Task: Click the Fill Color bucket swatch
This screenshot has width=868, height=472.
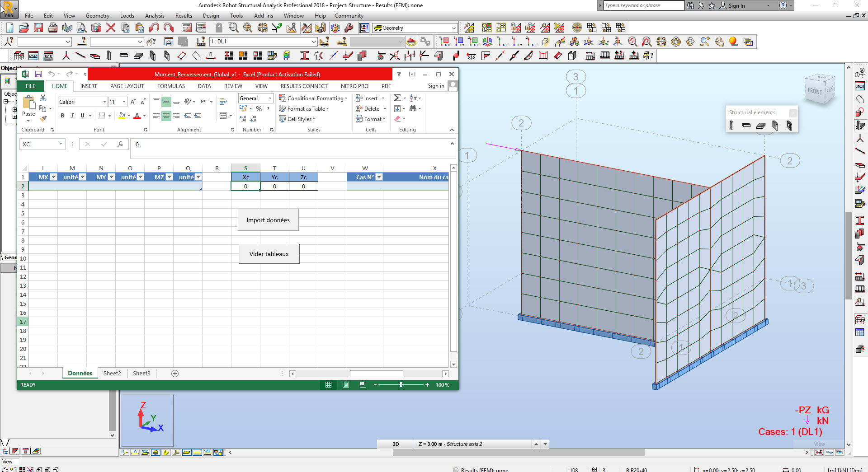Action: 122,116
